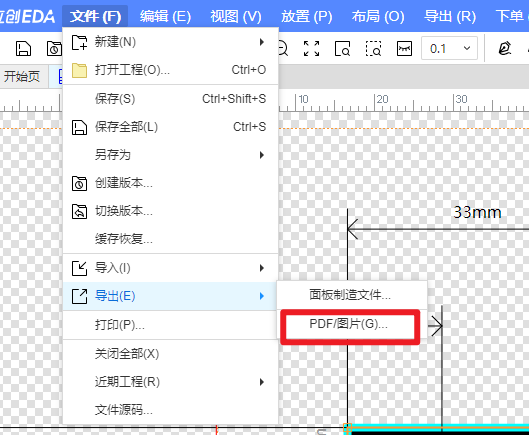Click the zoom out magnifier icon
The width and height of the screenshot is (529, 435).
[x=282, y=49]
